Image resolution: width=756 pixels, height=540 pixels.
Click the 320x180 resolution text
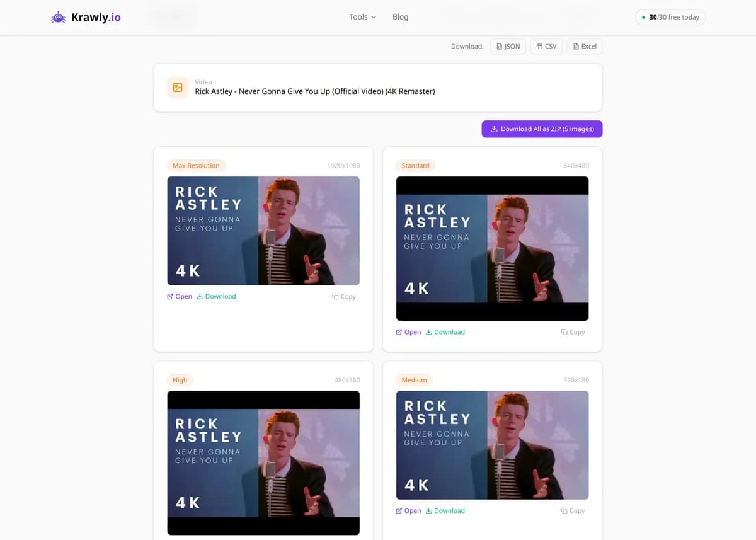click(576, 380)
